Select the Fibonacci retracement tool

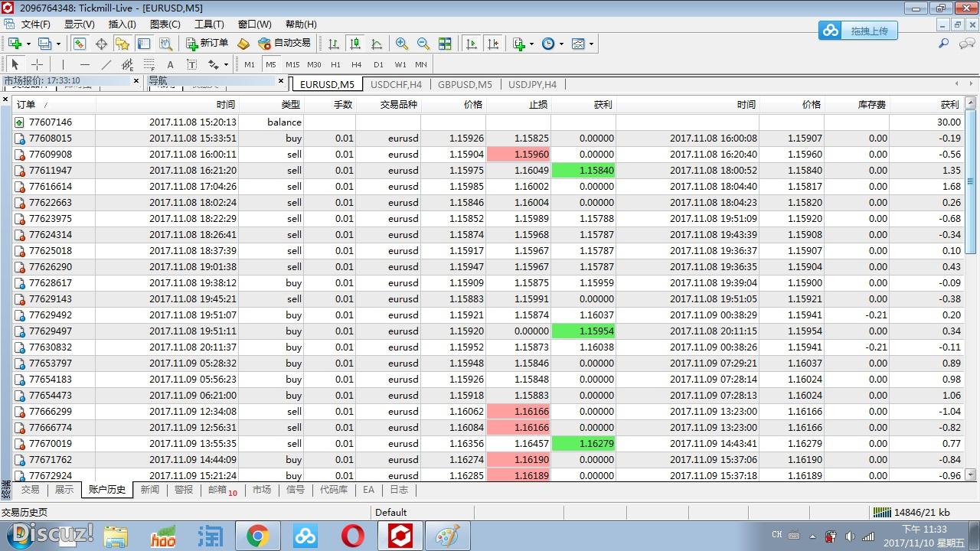pos(149,64)
